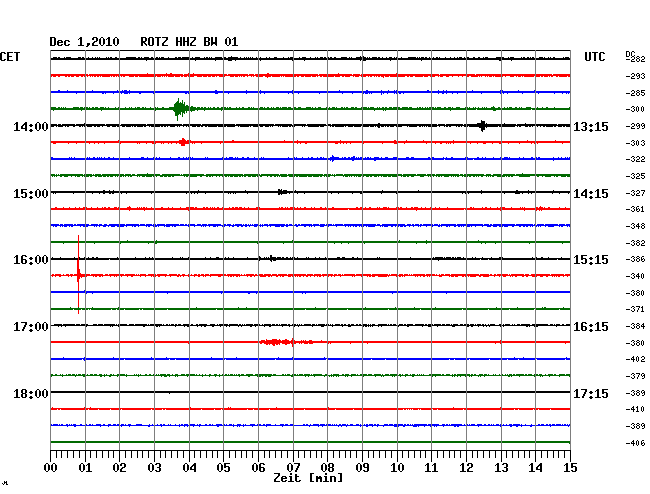Click minute tick label 02
Screen dimensions: 650x494
[x=119, y=468]
